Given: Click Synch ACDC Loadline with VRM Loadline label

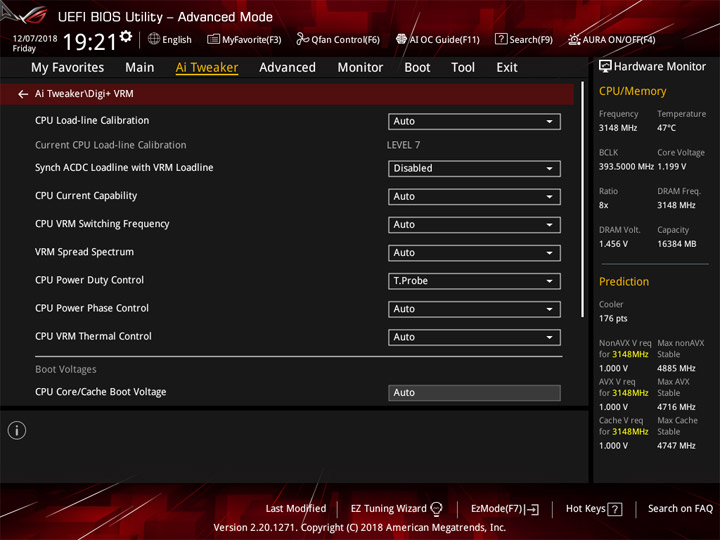Looking at the screenshot, I should [x=124, y=168].
